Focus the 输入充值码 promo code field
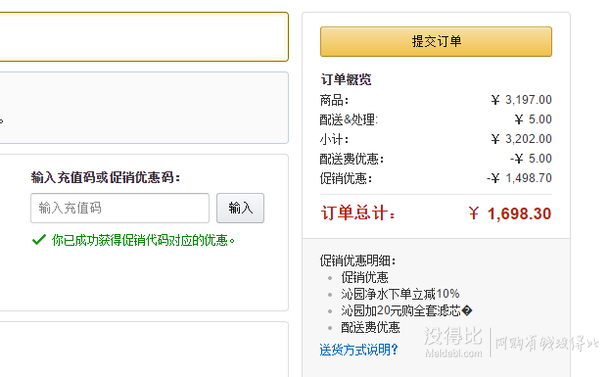Viewport: 610px width, 377px height. (120, 208)
